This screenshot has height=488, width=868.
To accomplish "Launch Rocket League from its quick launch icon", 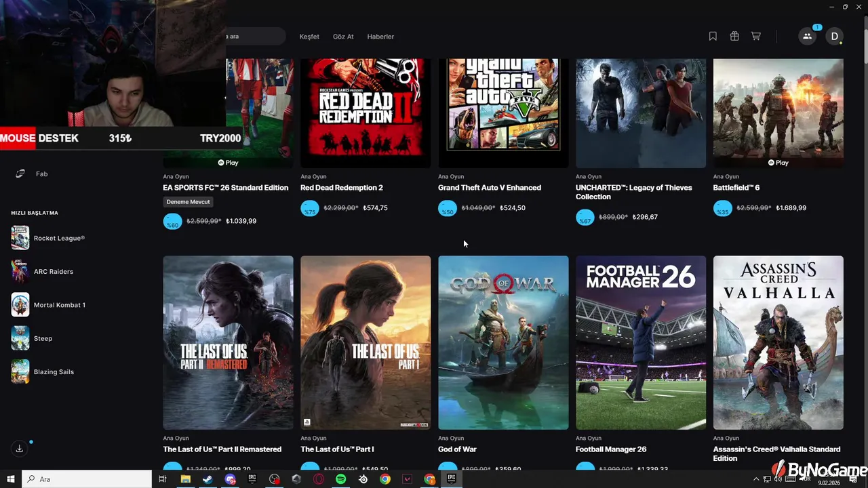I will click(20, 238).
